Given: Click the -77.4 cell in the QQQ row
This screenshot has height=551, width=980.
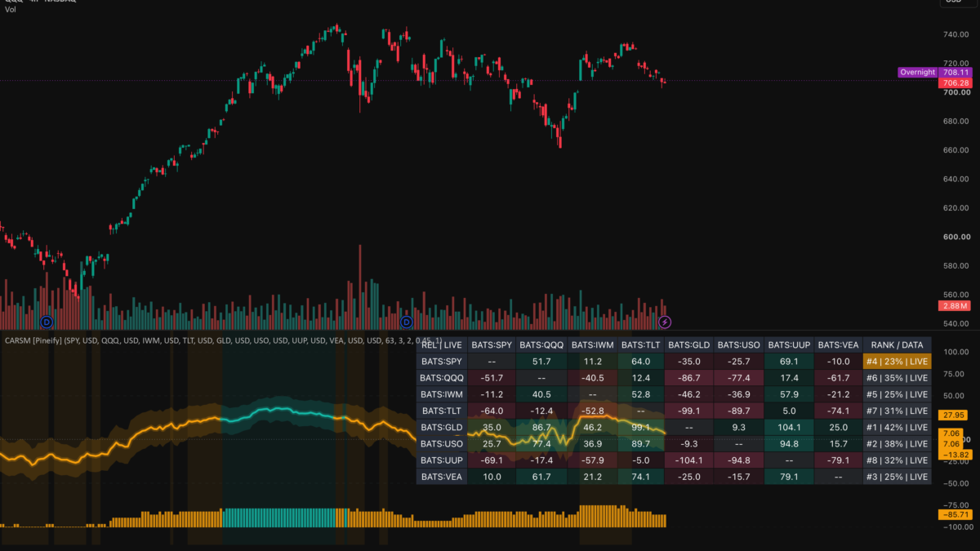Looking at the screenshot, I should [x=739, y=378].
